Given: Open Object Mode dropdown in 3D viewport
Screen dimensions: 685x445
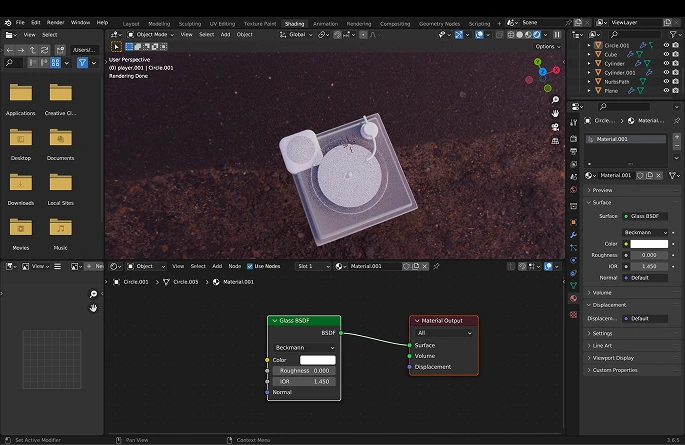Looking at the screenshot, I should tap(151, 34).
